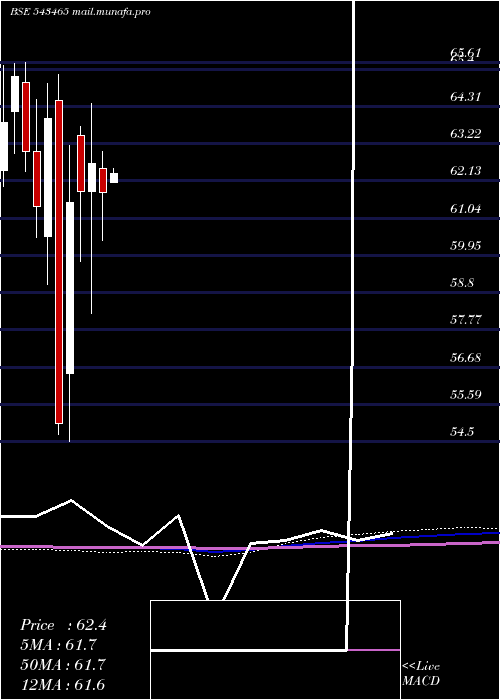
Task: Click the 54.5 price axis label
Action: coord(462,432)
